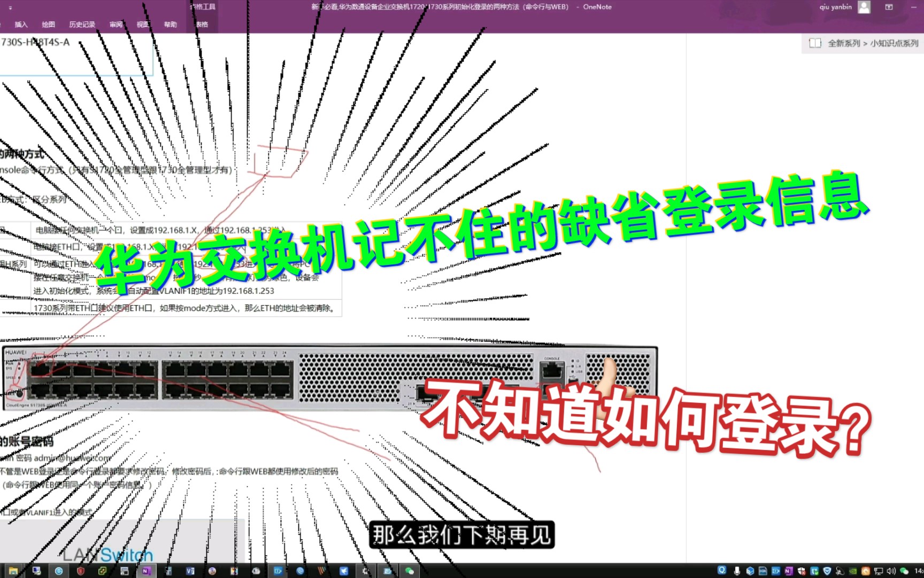Open the volume control in system tray
This screenshot has height=578, width=924.
coord(891,571)
